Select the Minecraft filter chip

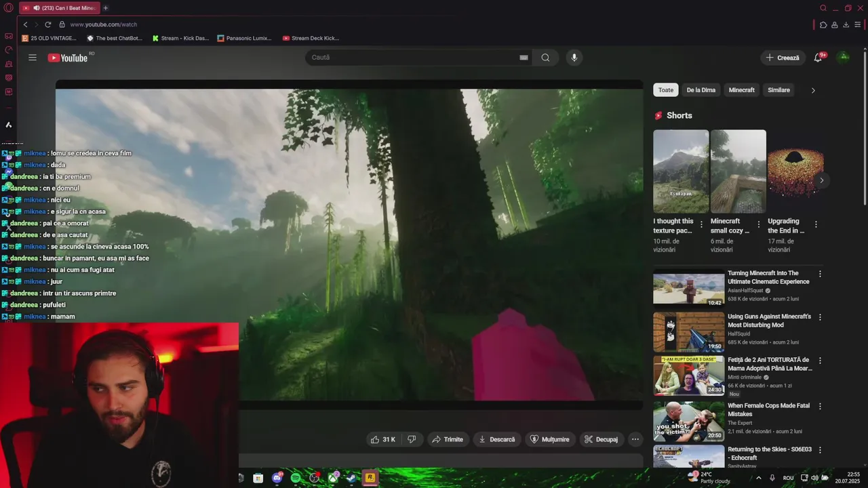(741, 90)
